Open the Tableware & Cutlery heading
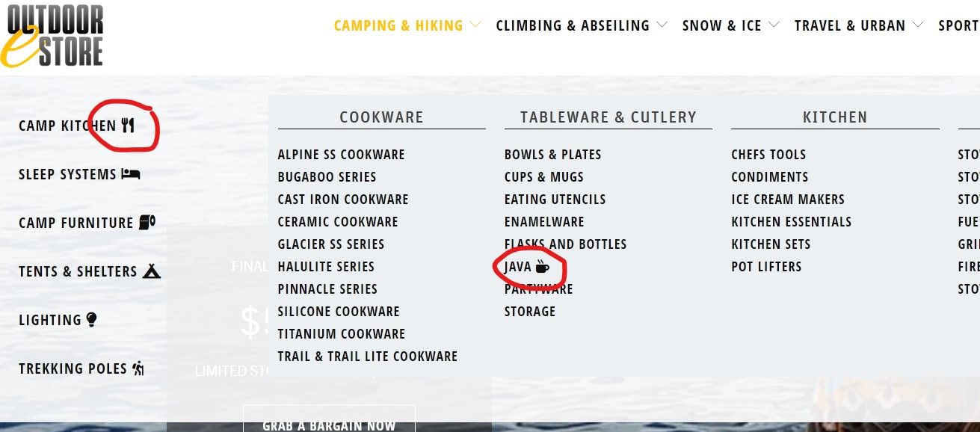The width and height of the screenshot is (980, 432). [x=608, y=117]
